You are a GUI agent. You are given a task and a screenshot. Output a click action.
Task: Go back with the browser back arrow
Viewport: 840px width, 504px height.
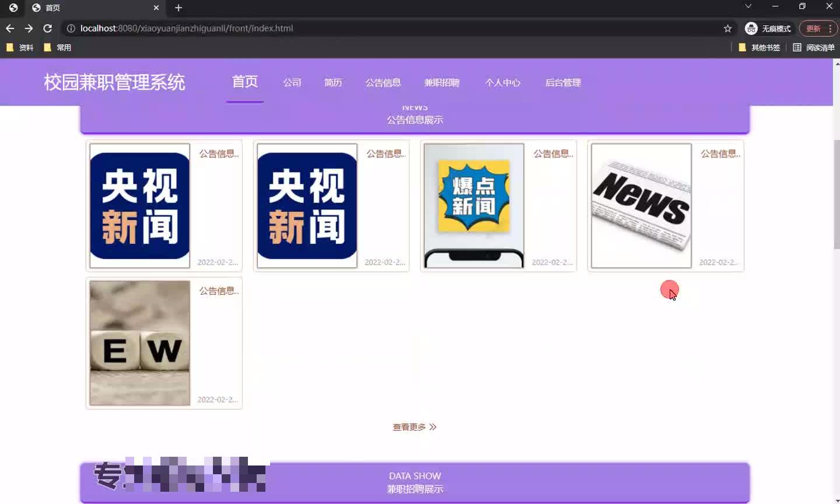(x=10, y=28)
